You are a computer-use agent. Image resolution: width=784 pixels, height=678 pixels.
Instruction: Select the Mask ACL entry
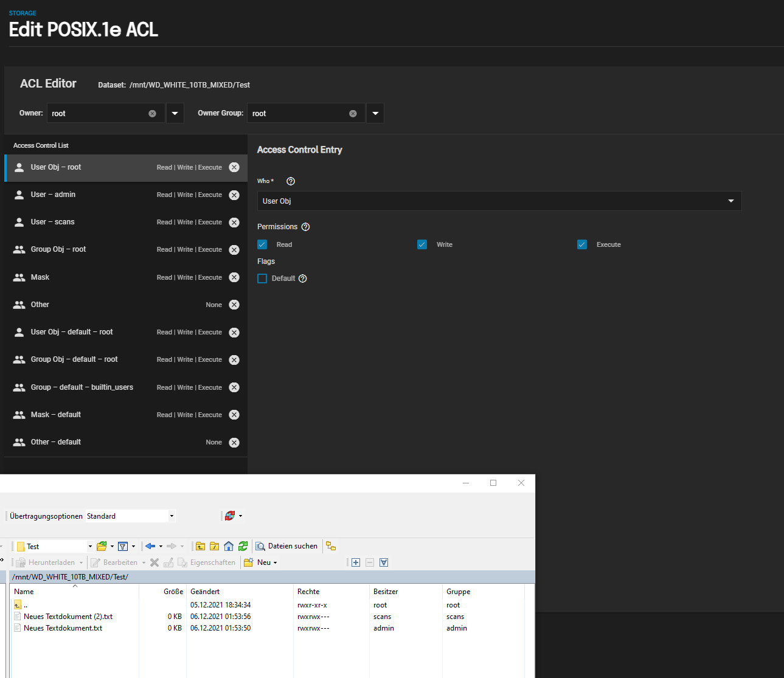point(126,277)
